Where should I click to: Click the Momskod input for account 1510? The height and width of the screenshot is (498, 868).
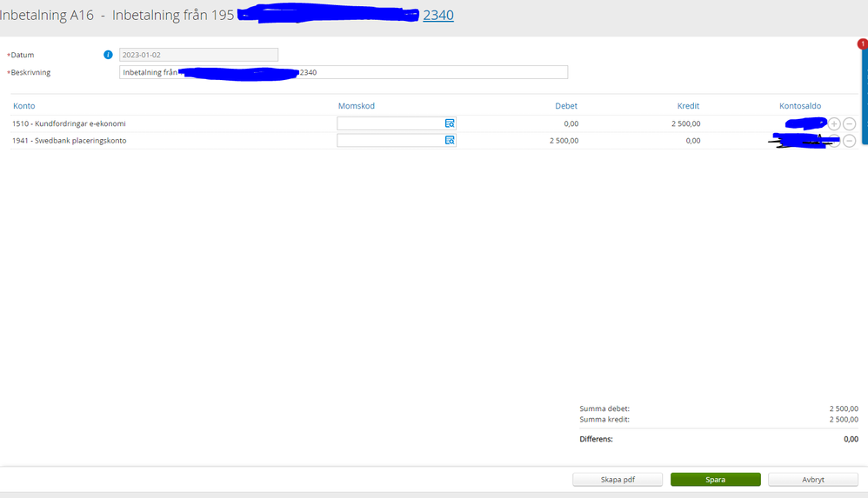[x=390, y=123]
